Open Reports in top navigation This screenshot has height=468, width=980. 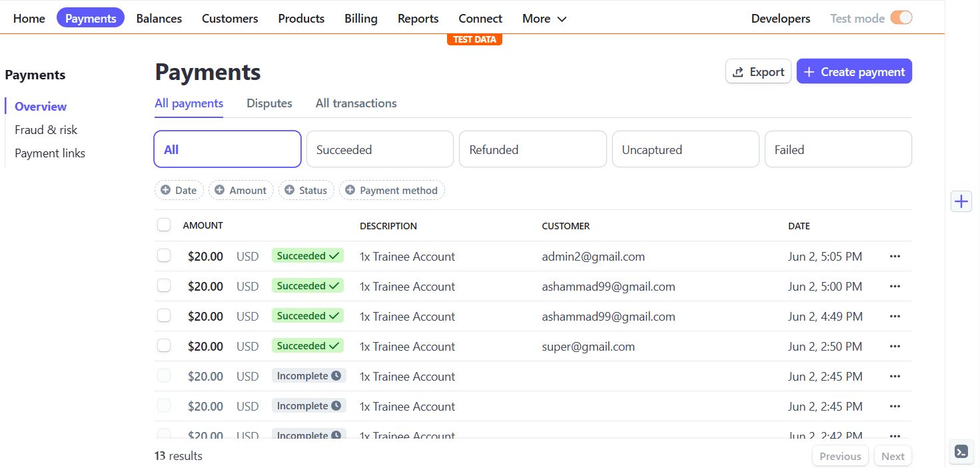coord(418,19)
